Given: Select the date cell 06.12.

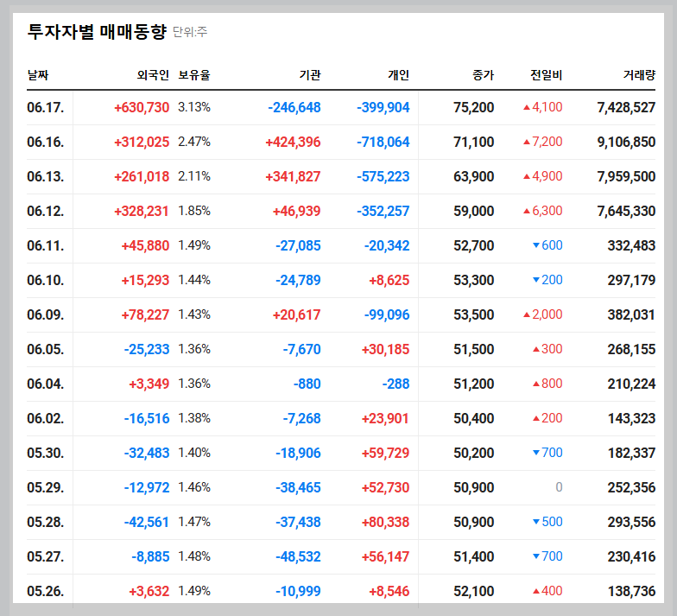Looking at the screenshot, I should [45, 211].
